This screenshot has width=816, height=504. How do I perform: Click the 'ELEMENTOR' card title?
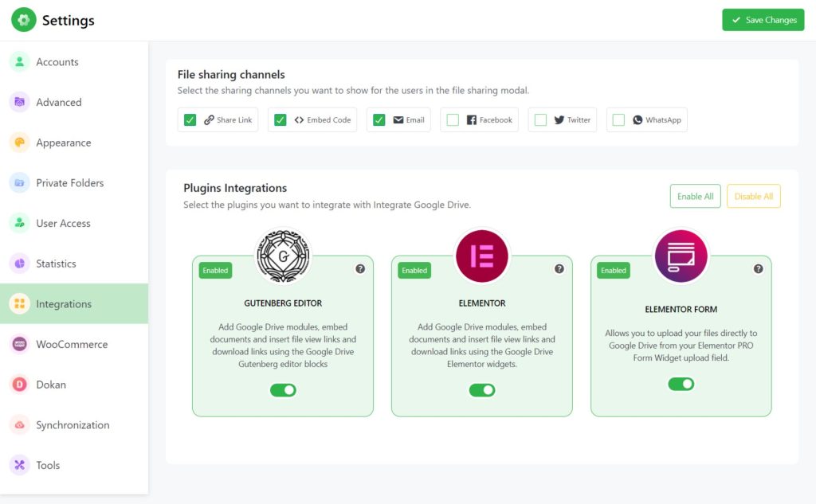482,303
